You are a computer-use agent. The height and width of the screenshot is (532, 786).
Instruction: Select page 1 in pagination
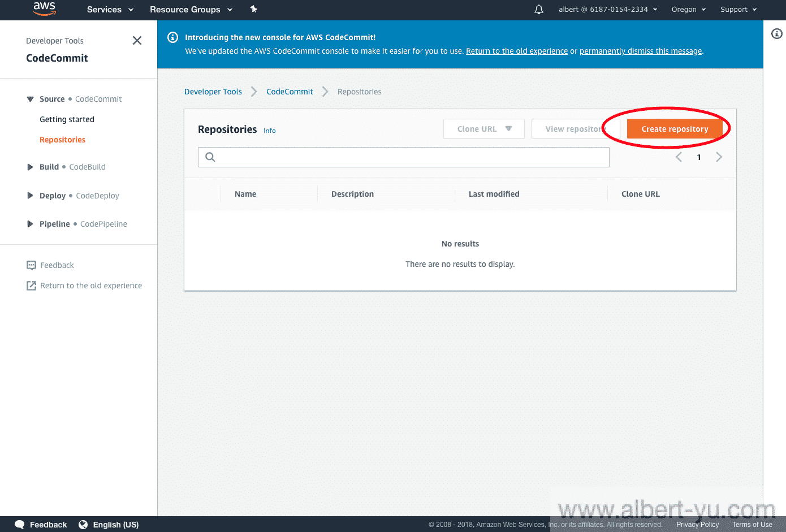pyautogui.click(x=699, y=157)
